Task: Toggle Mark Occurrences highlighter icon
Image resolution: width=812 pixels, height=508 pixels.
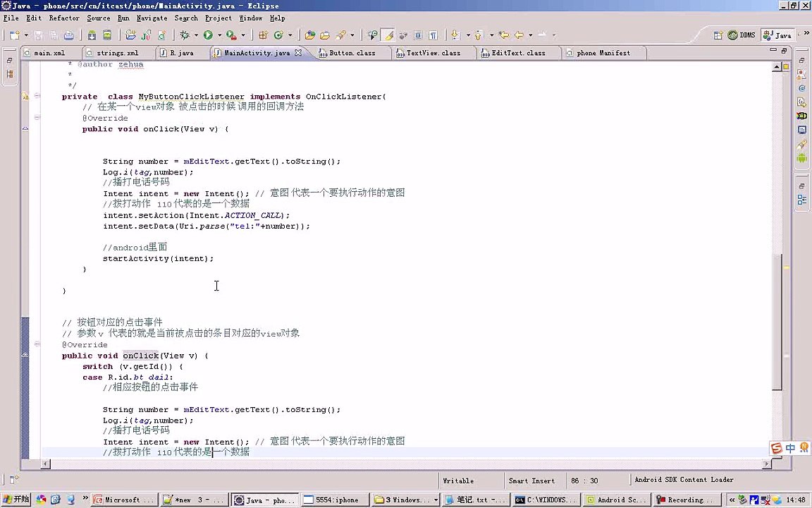Action: (388, 35)
